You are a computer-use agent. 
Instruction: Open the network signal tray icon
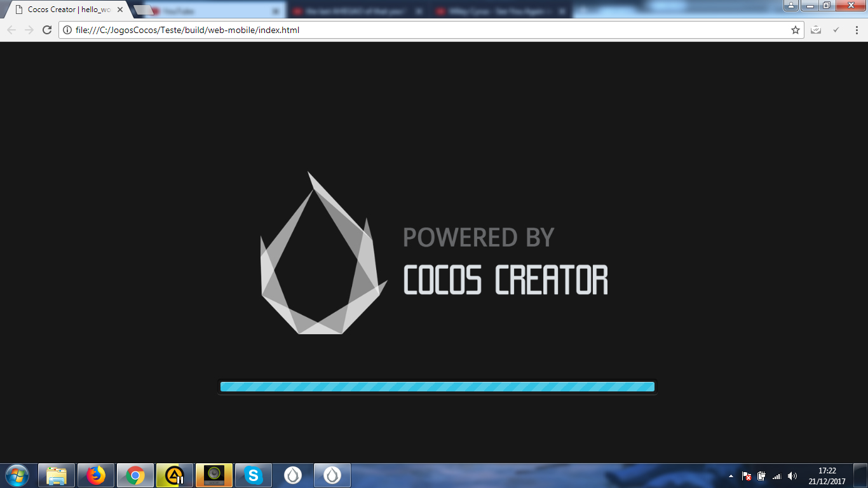[776, 476]
